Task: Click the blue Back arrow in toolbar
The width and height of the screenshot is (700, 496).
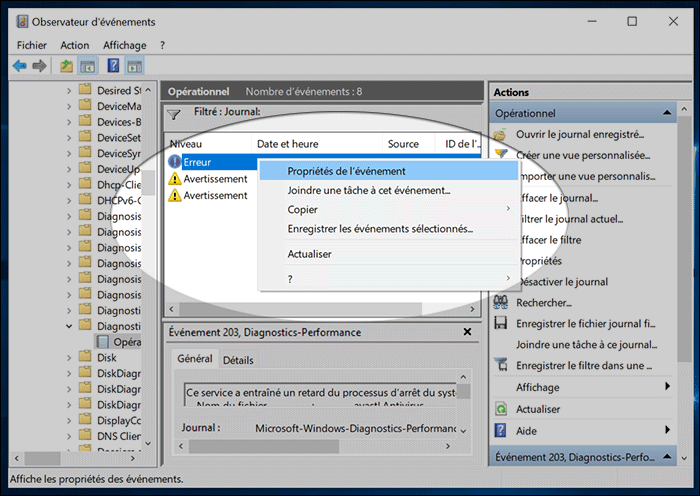Action: point(20,66)
